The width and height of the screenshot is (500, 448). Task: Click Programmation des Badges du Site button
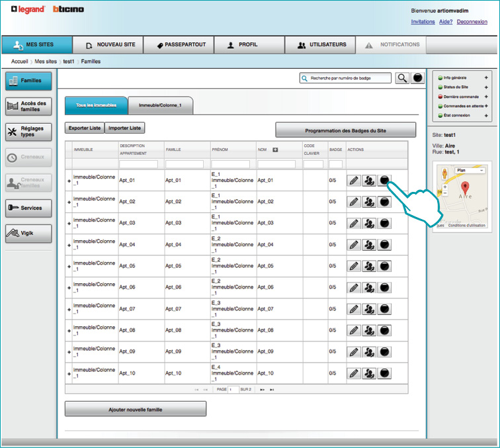pyautogui.click(x=345, y=130)
